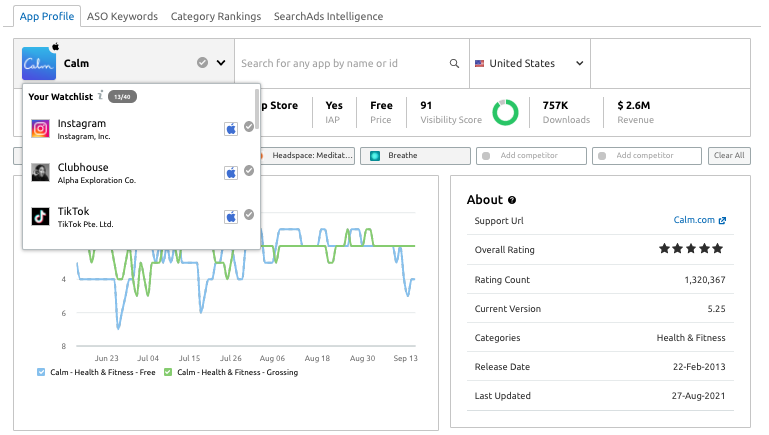Click the Breathe competitor chip

coord(415,155)
